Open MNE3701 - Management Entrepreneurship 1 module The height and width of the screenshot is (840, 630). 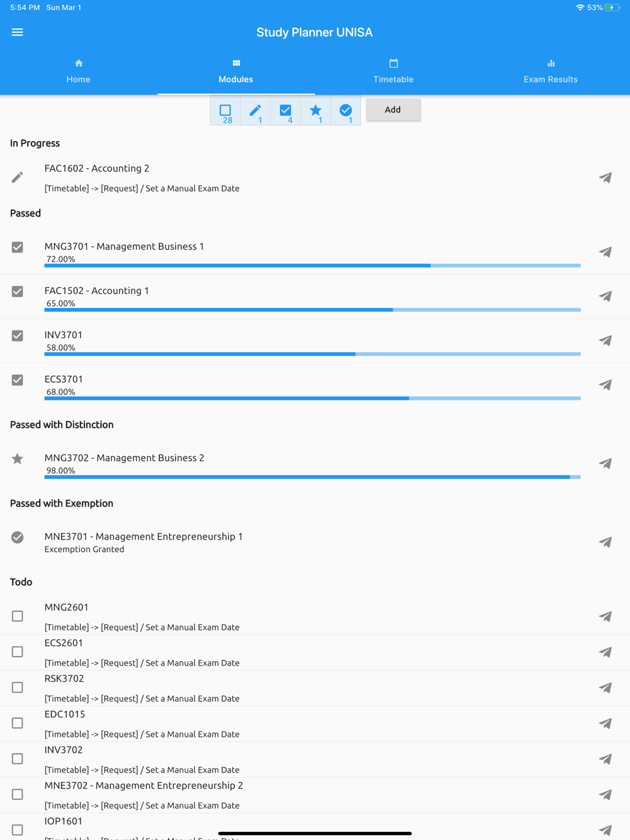point(144,536)
